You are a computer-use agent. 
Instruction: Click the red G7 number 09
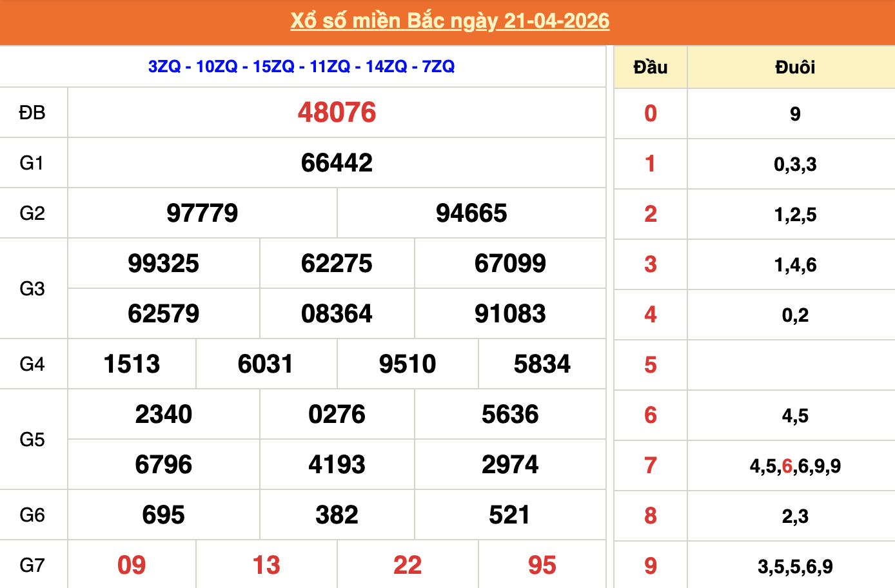(x=132, y=565)
